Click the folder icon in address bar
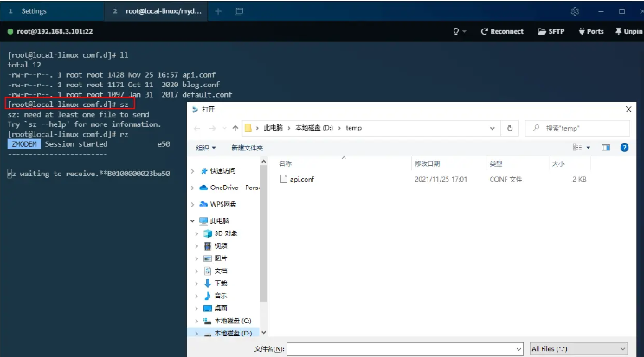Viewport: 644px width, 357px height. tap(248, 128)
